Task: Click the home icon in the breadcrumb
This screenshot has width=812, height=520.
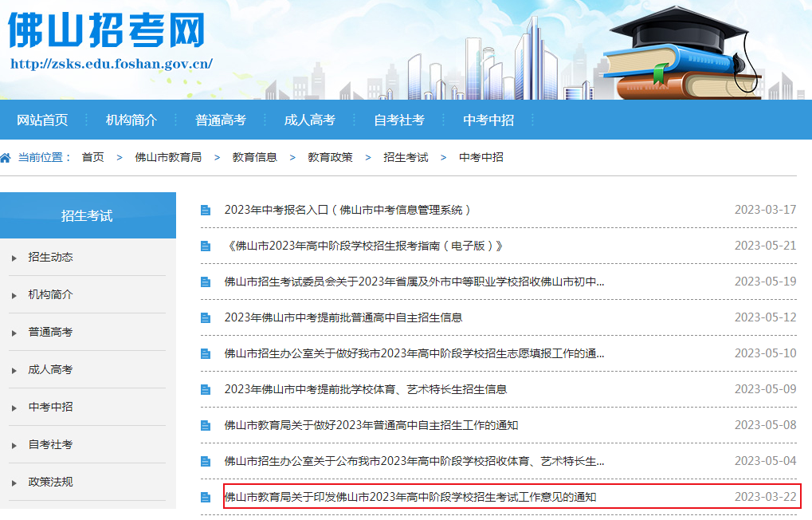Action: coord(6,158)
